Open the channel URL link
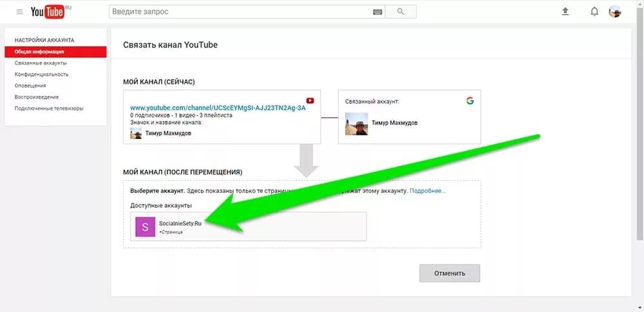The width and height of the screenshot is (644, 312). pos(218,108)
